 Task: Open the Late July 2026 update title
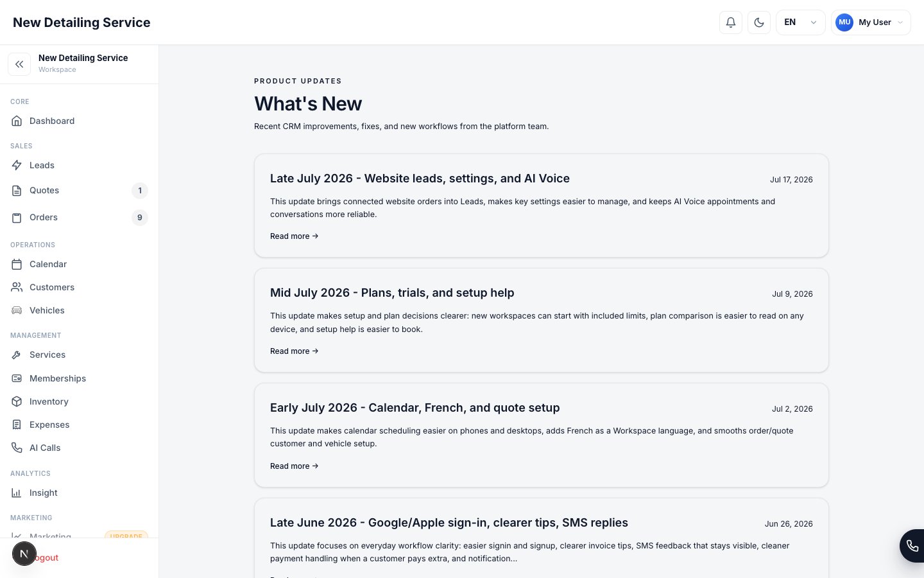420,179
